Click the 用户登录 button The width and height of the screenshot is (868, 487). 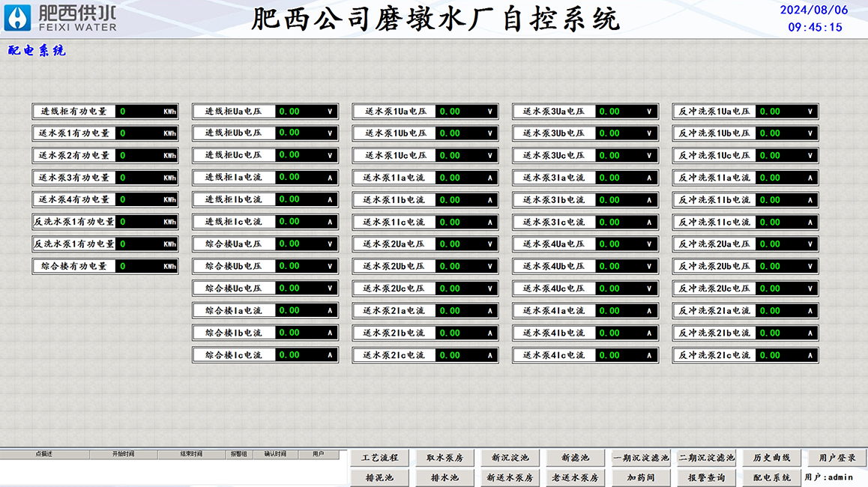click(837, 458)
